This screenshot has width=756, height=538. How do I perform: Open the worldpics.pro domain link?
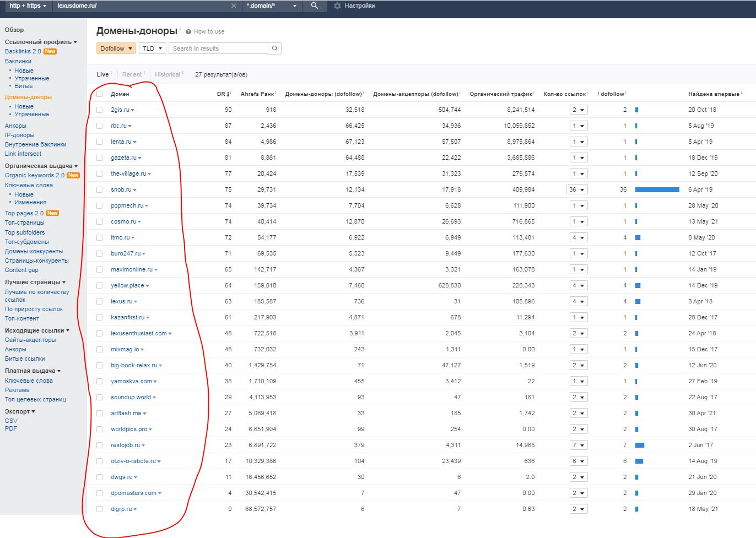click(129, 429)
